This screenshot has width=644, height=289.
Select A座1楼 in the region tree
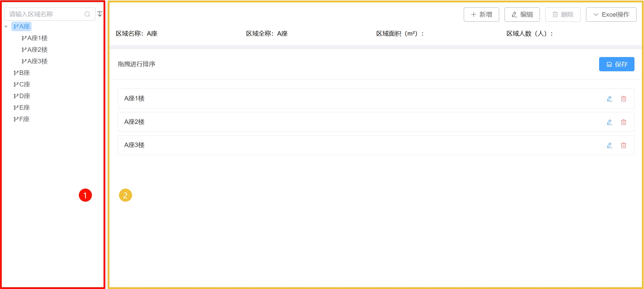pyautogui.click(x=35, y=38)
